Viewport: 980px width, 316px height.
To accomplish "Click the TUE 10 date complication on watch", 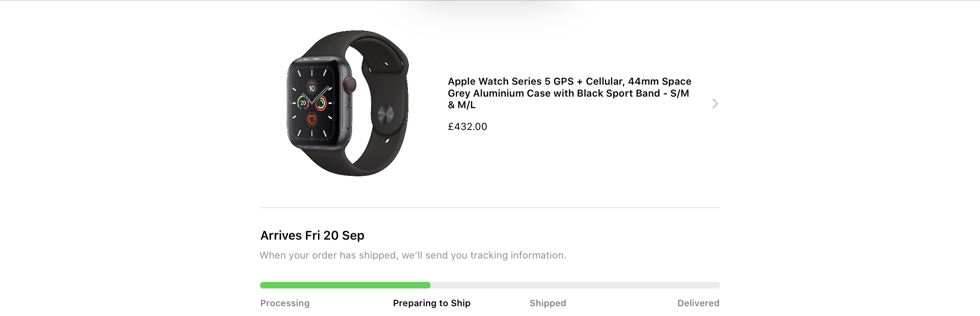I will click(x=312, y=87).
